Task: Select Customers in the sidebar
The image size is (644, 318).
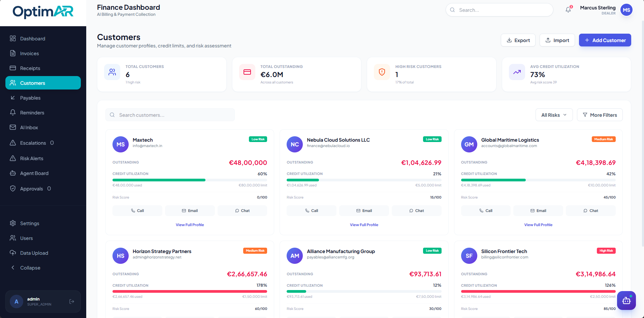Action: tap(43, 83)
